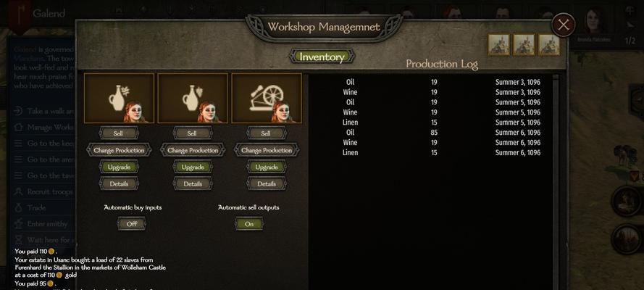Change Production of the wine workshop
The height and width of the screenshot is (290, 644).
pyautogui.click(x=193, y=150)
